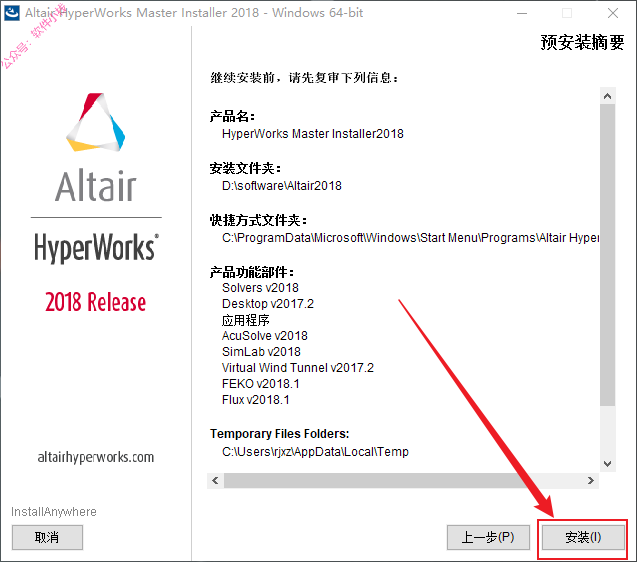The width and height of the screenshot is (637, 562).
Task: Click the vertical scrollbar thumb
Action: 607,254
